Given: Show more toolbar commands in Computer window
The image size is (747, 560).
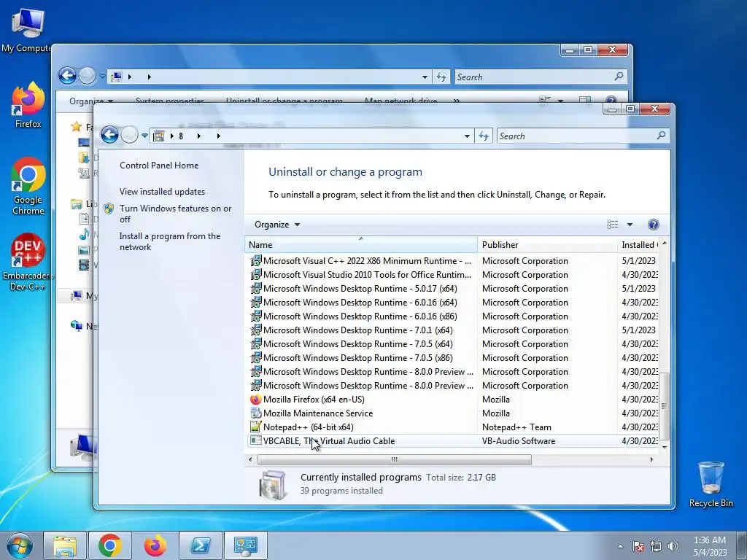Looking at the screenshot, I should [457, 101].
